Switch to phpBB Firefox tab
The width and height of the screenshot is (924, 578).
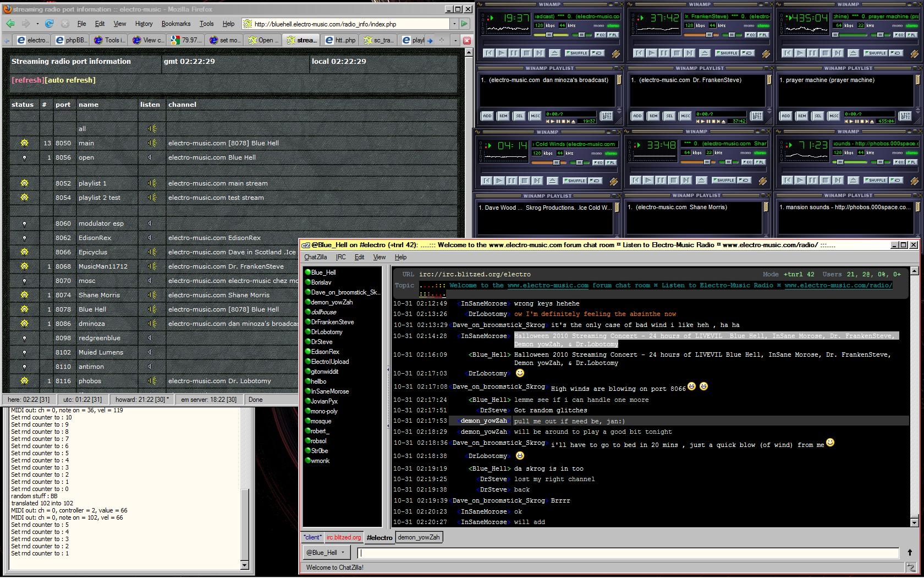70,40
